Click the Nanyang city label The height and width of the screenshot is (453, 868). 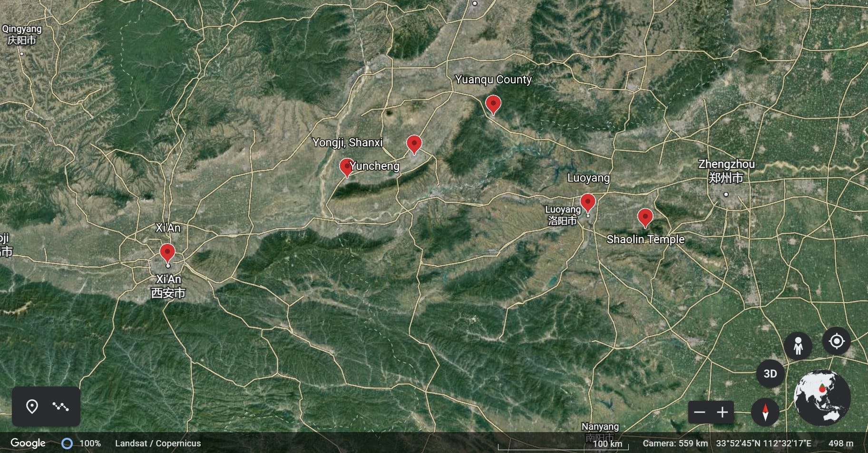pyautogui.click(x=600, y=431)
